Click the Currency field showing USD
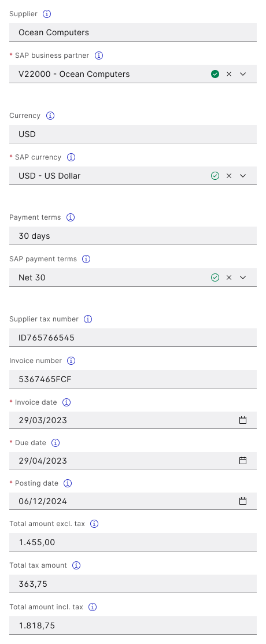 (x=133, y=134)
